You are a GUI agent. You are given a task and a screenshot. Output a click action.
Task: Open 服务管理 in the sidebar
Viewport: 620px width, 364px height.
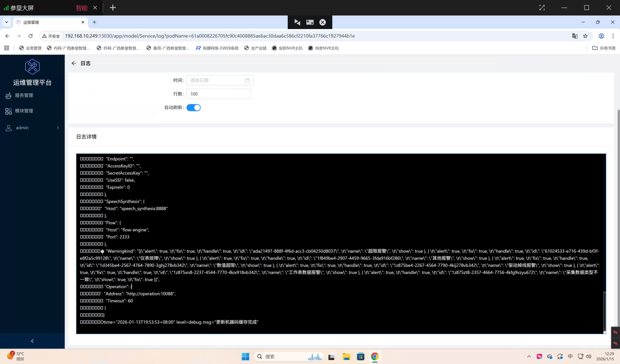click(24, 96)
